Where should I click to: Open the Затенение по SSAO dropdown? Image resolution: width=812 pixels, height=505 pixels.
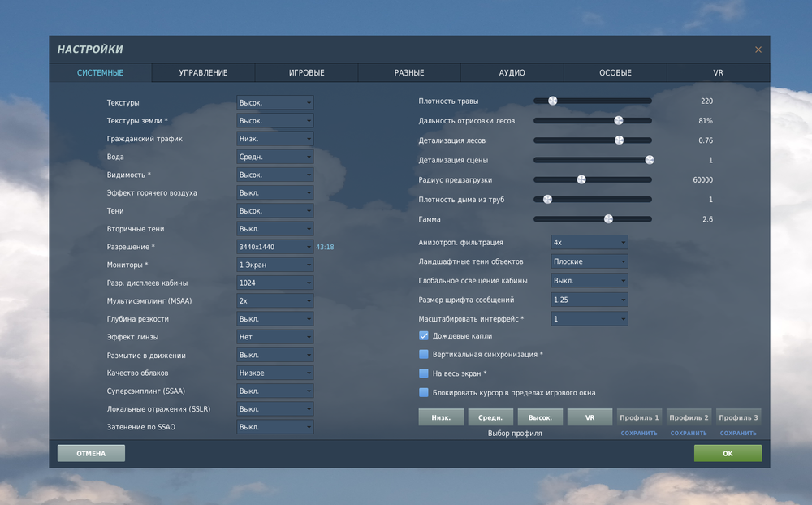click(275, 427)
